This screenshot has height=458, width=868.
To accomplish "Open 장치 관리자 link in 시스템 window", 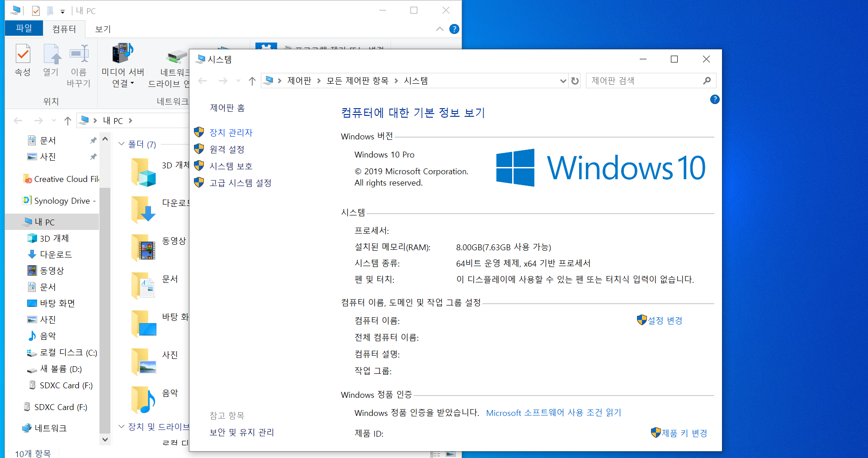I will coord(231,133).
